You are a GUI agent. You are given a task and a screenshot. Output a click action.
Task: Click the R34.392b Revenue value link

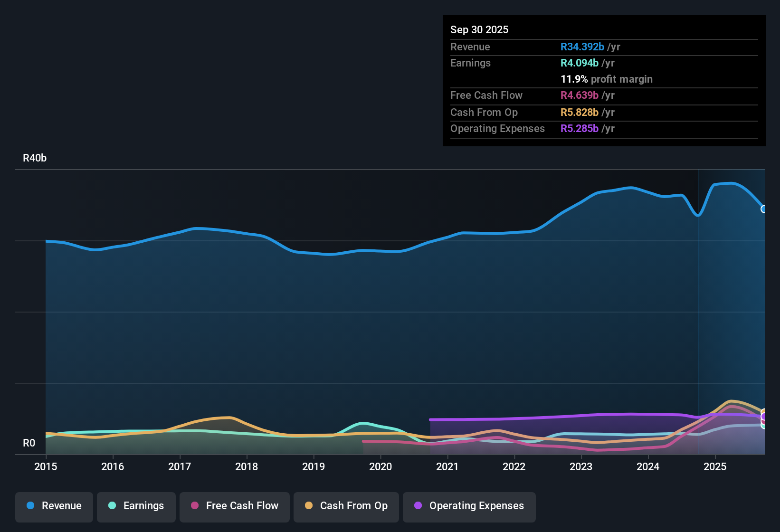pyautogui.click(x=582, y=47)
